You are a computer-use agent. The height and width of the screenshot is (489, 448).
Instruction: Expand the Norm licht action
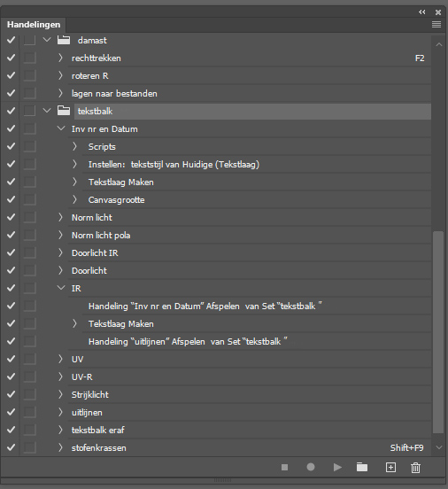pos(60,217)
